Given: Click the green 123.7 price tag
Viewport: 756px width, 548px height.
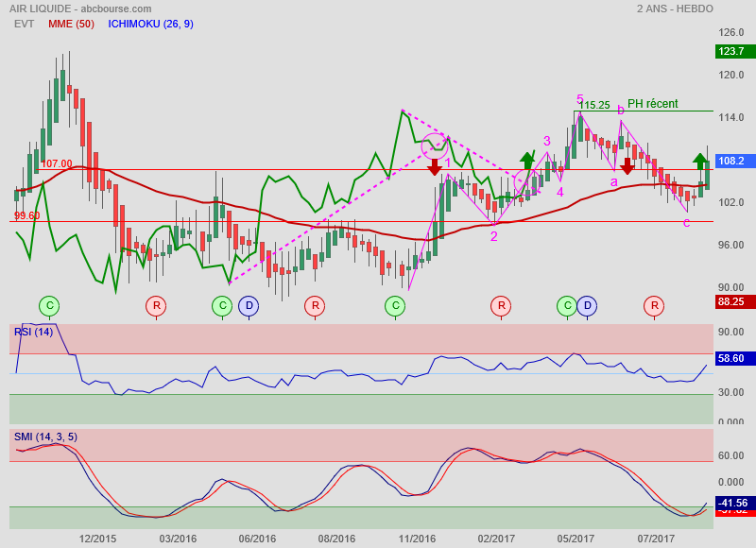Looking at the screenshot, I should pos(732,52).
